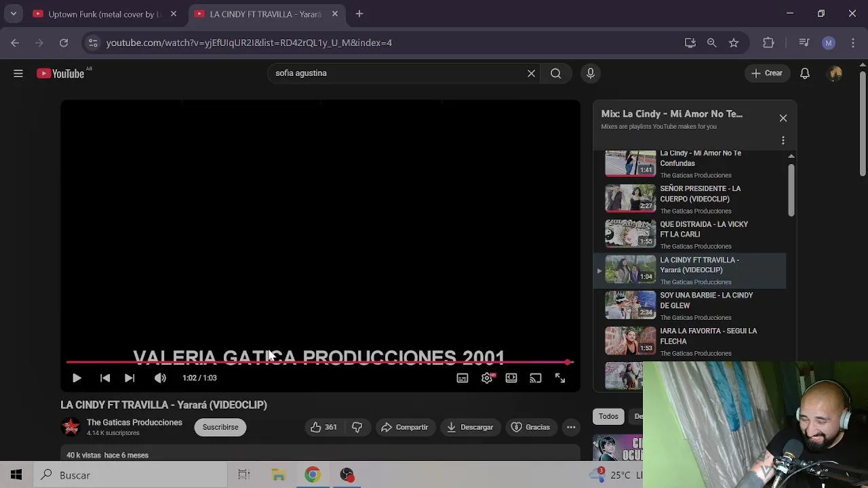Open the YouTube guide hamburger menu
Screen dimensions: 868x488
(x=18, y=73)
